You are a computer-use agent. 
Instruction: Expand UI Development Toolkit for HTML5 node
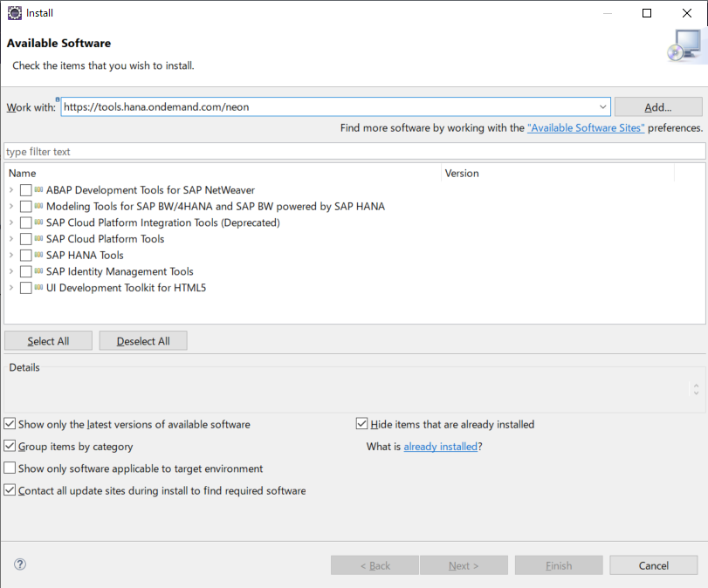pyautogui.click(x=11, y=287)
